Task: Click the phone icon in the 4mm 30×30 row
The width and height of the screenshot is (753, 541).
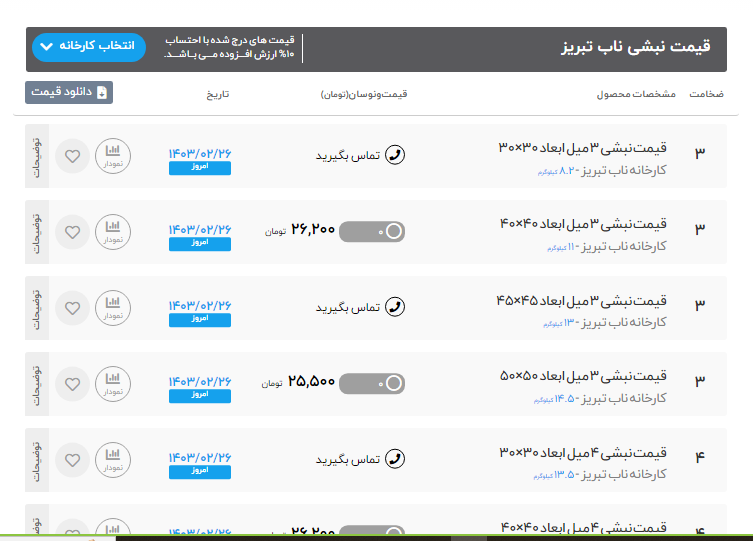Action: coord(395,459)
